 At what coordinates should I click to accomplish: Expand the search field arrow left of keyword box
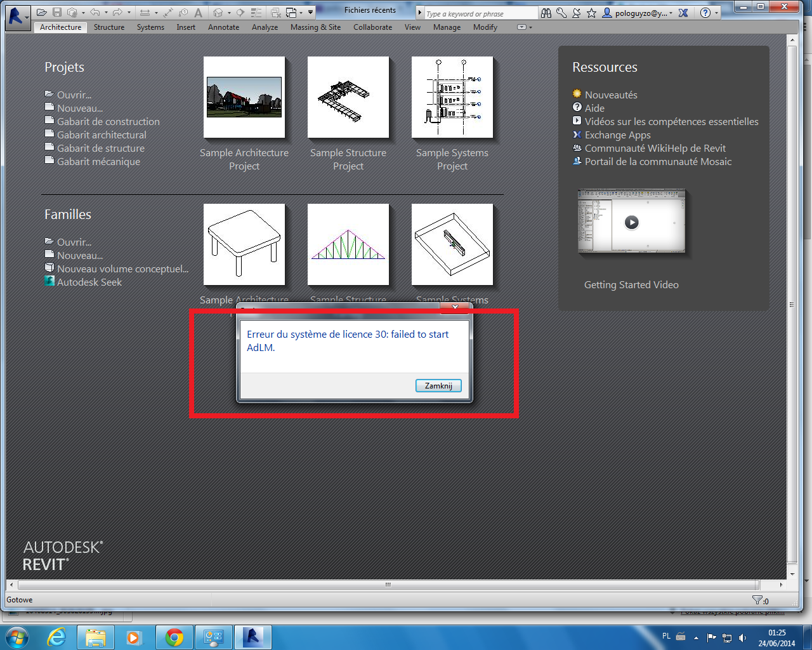click(x=419, y=13)
